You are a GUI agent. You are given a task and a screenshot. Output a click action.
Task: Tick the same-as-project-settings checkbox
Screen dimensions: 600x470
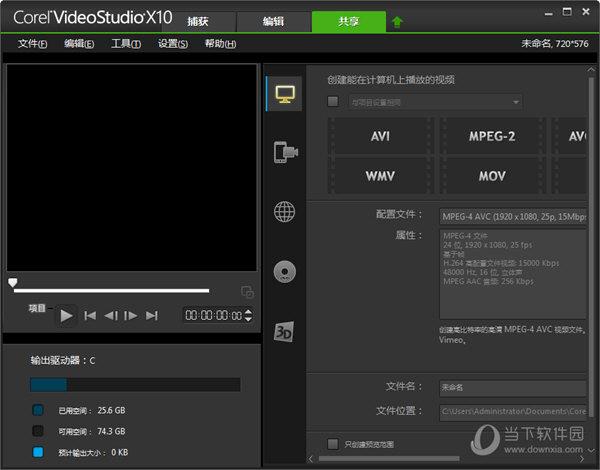(333, 101)
